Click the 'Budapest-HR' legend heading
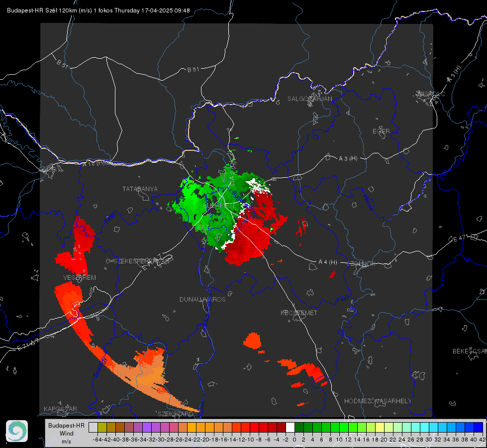Image resolution: width=487 pixels, height=448 pixels. click(67, 425)
